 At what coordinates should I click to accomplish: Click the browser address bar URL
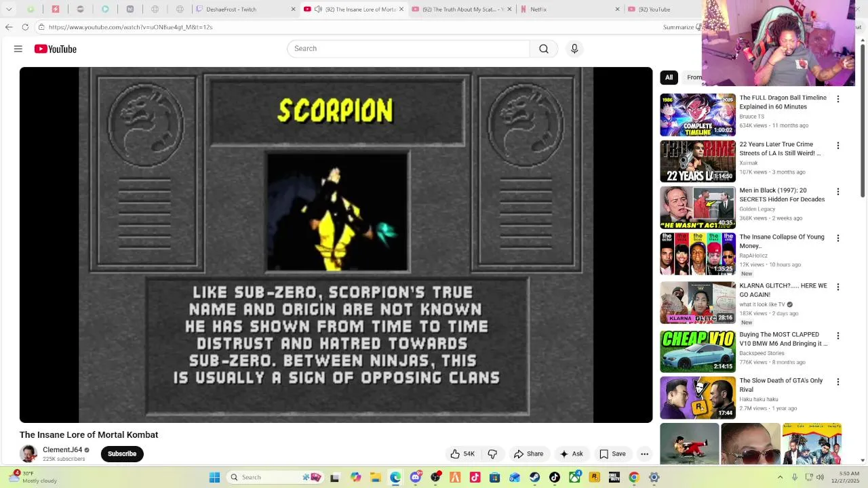pos(130,27)
